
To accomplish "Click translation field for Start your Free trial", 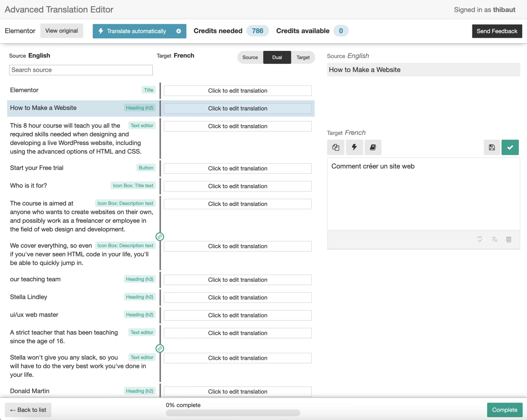I will click(237, 168).
